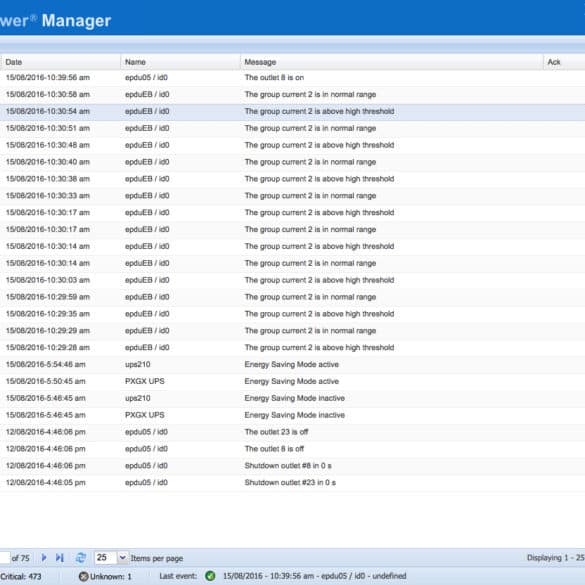This screenshot has height=585, width=585.
Task: Click the Unknown status icon in footer
Action: pyautogui.click(x=84, y=576)
